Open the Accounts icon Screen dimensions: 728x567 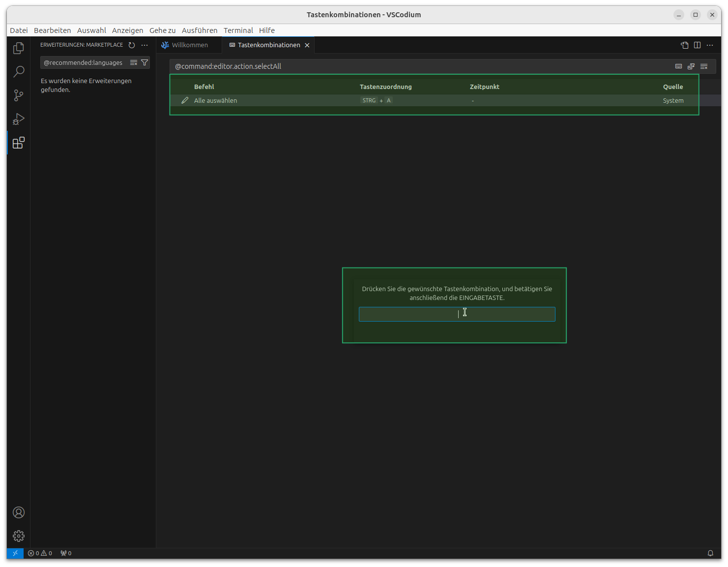18,512
